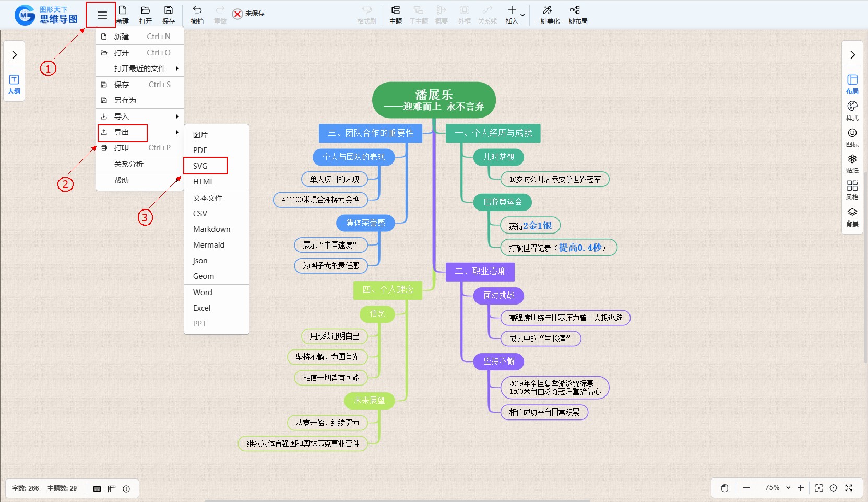Expand the Insert (插入) dropdown arrow
The height and width of the screenshot is (502, 868).
pyautogui.click(x=522, y=15)
